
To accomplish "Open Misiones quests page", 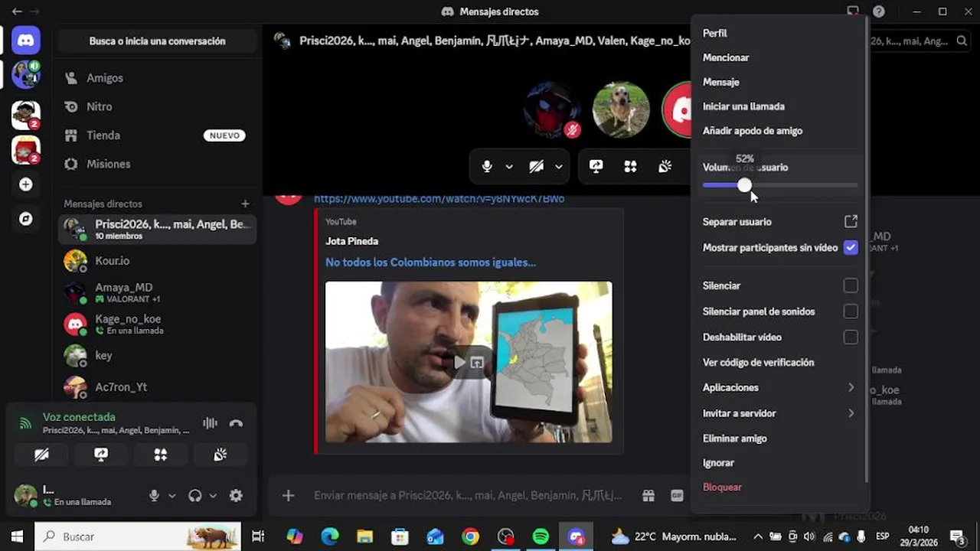I will point(157,164).
